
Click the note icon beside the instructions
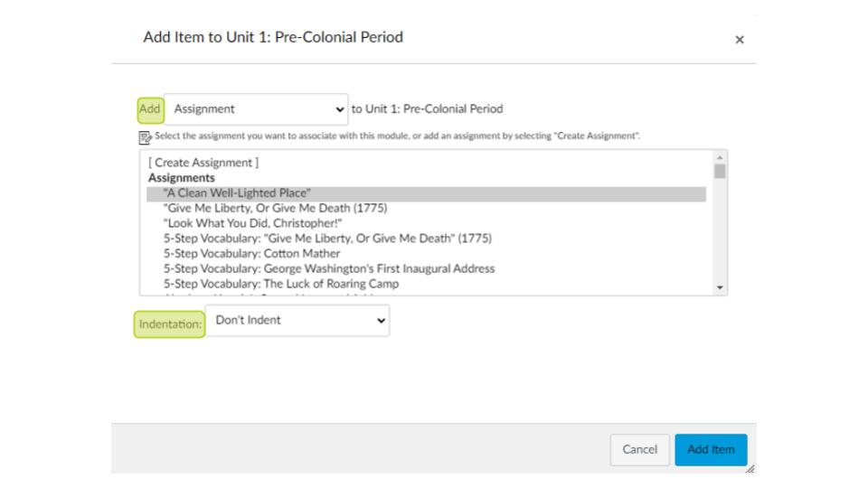tap(145, 136)
